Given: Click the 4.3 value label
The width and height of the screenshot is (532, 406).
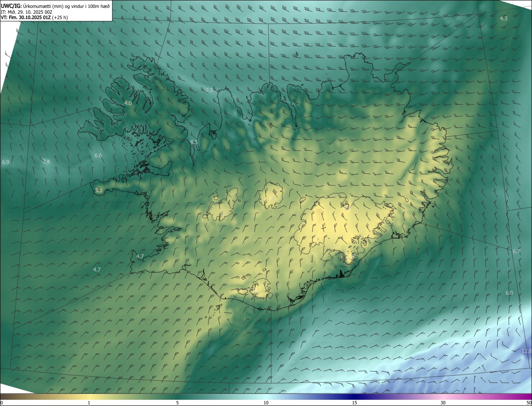Looking at the screenshot, I should 503,19.
